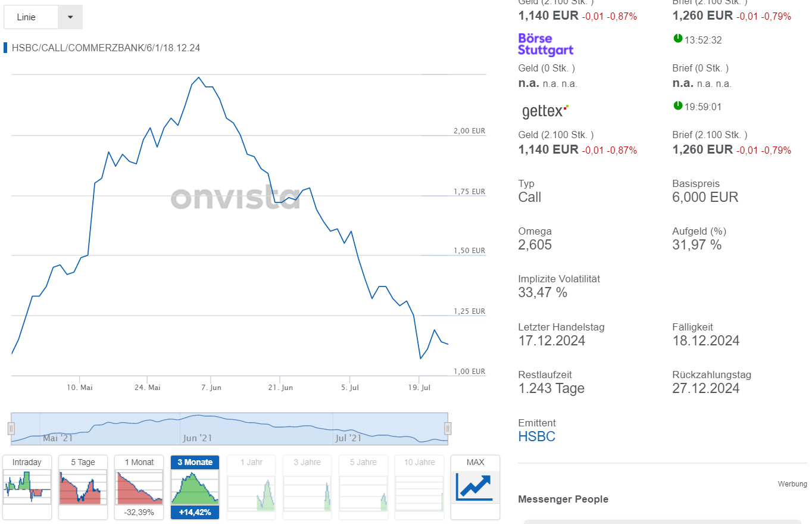Image resolution: width=812 pixels, height=524 pixels.
Task: Select the highlighted 3 Monate tab
Action: coord(195,462)
